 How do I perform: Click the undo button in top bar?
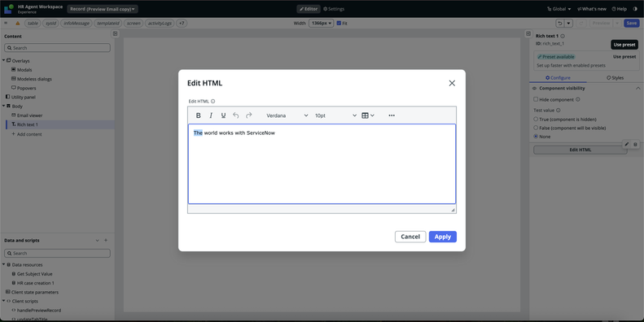[560, 24]
